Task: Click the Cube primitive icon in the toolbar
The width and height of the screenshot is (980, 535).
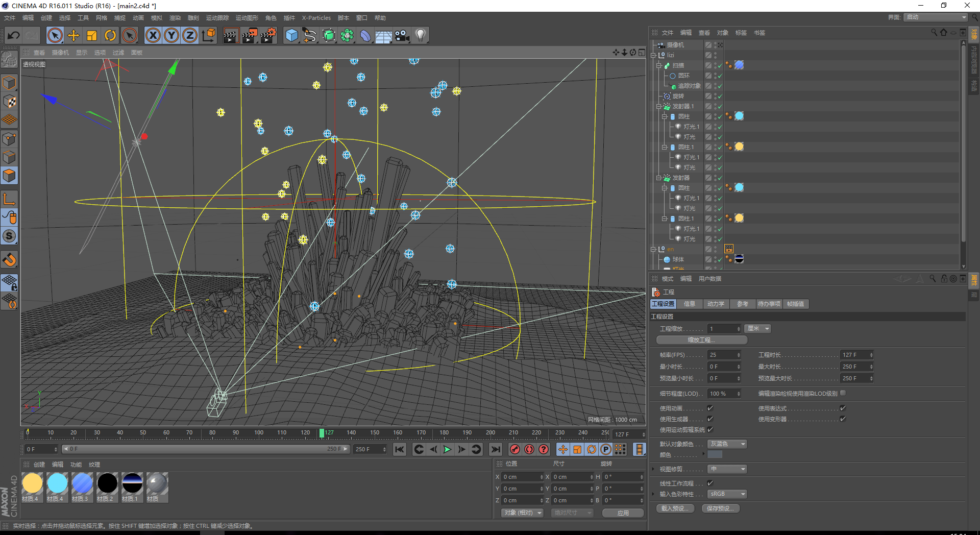Action: click(291, 35)
